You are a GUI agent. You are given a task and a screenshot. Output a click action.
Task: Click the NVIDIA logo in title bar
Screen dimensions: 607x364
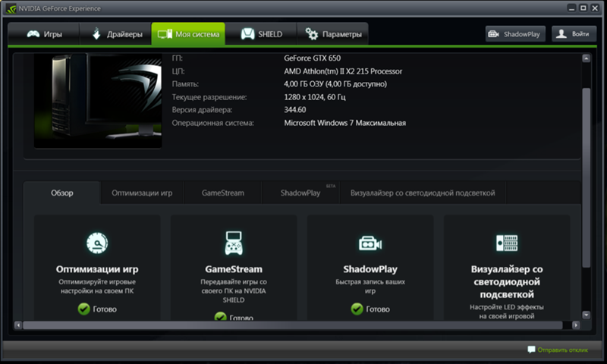11,8
